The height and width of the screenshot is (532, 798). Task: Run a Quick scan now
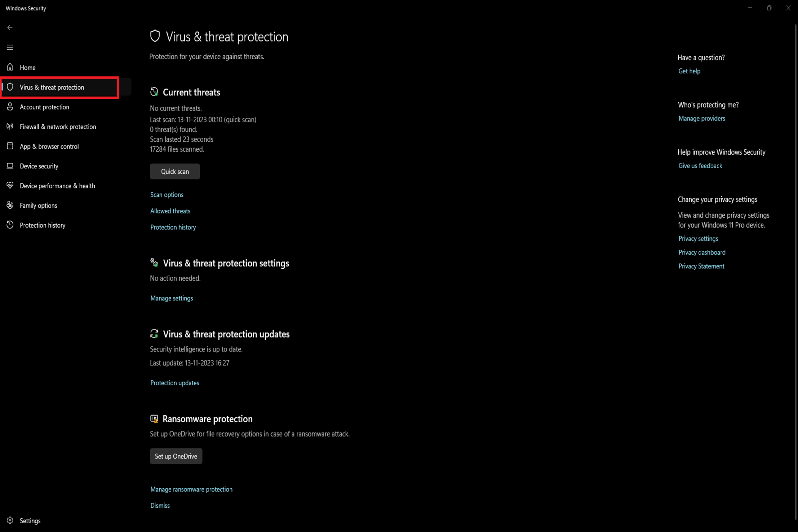[175, 172]
